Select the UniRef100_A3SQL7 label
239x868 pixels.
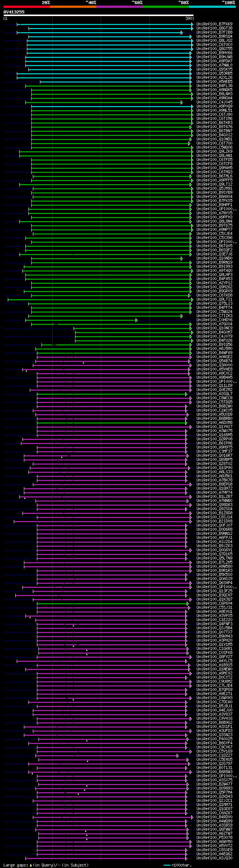[x=214, y=394]
